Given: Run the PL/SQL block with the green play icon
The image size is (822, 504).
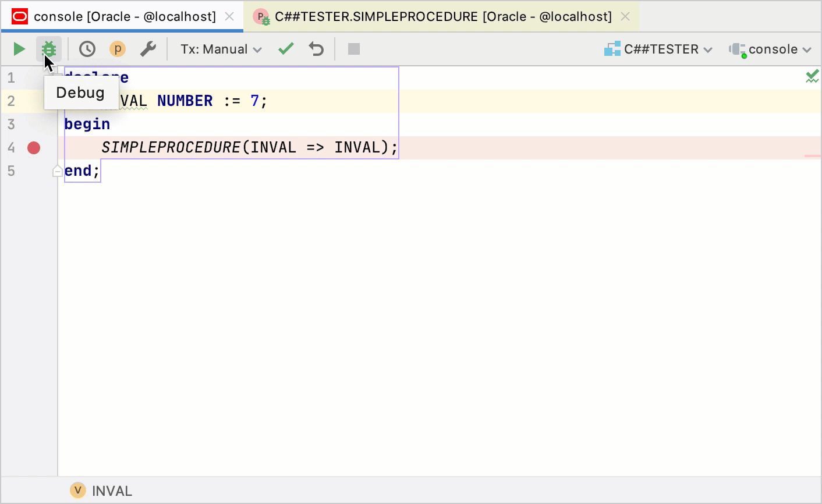Looking at the screenshot, I should [x=18, y=49].
